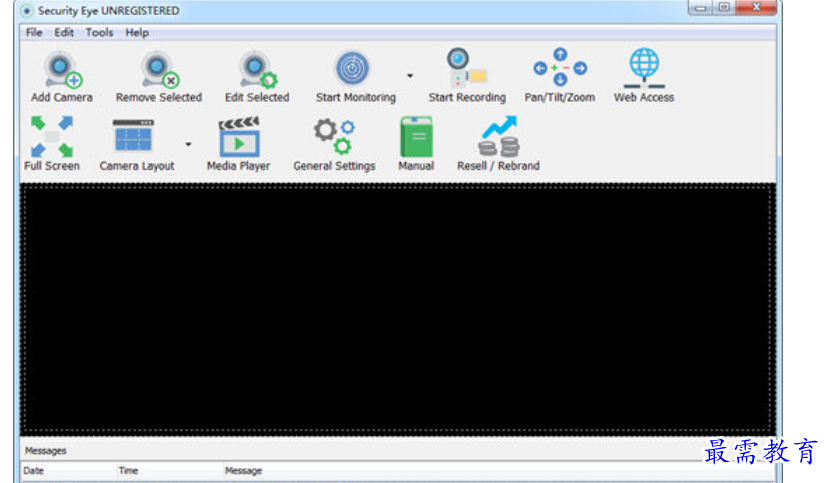Maximize the Security Eye window
Viewport: 826px width, 483px height.
(724, 7)
